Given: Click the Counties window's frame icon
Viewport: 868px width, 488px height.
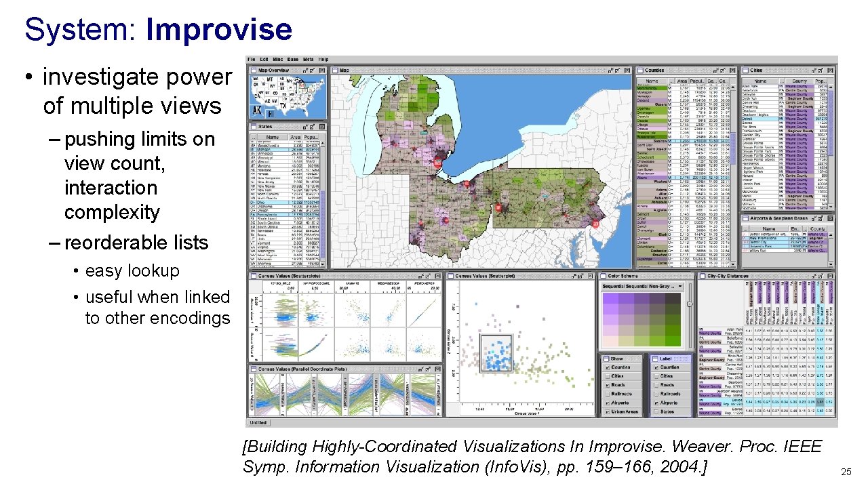Looking at the screenshot, I should [x=639, y=70].
